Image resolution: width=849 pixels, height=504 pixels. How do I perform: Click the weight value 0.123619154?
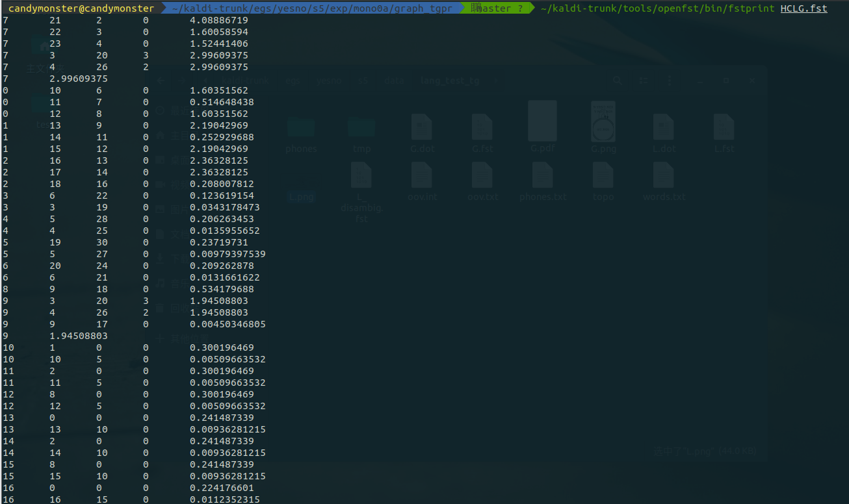pos(222,195)
